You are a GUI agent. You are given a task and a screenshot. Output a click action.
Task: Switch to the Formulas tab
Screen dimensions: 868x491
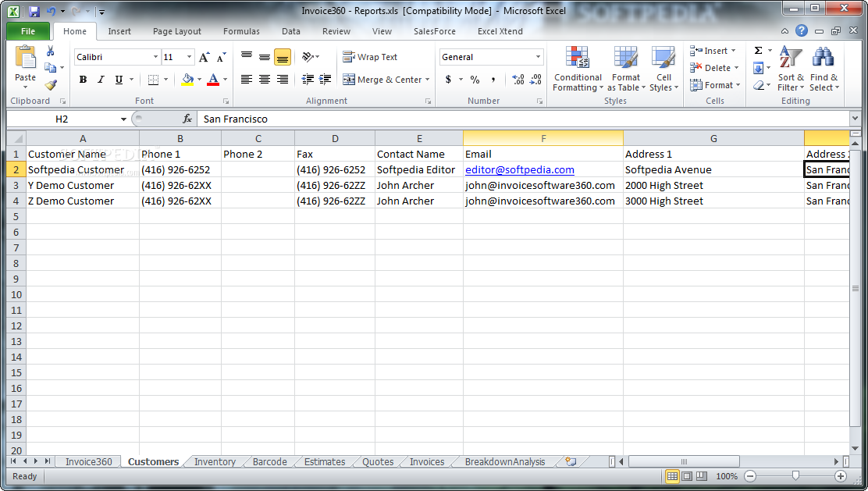point(241,31)
